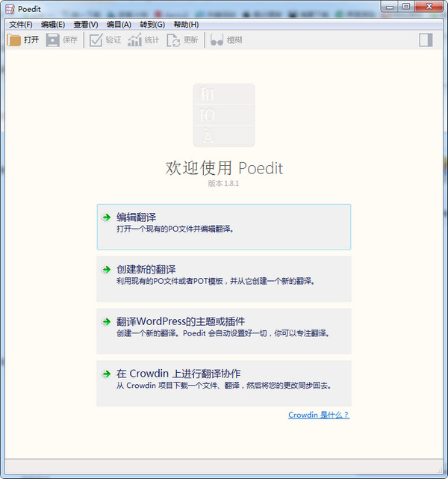Open the 编目(A) menu
This screenshot has height=479, width=448.
point(119,25)
